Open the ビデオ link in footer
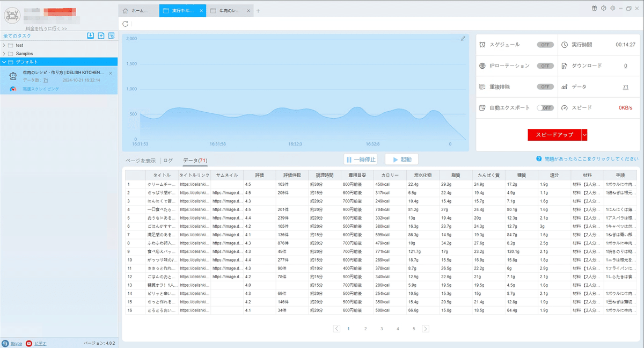This screenshot has height=348, width=644. [x=40, y=343]
